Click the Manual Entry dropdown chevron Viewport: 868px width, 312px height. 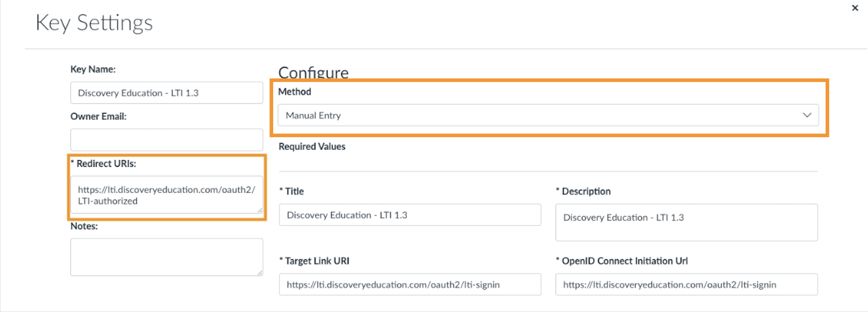tap(808, 115)
